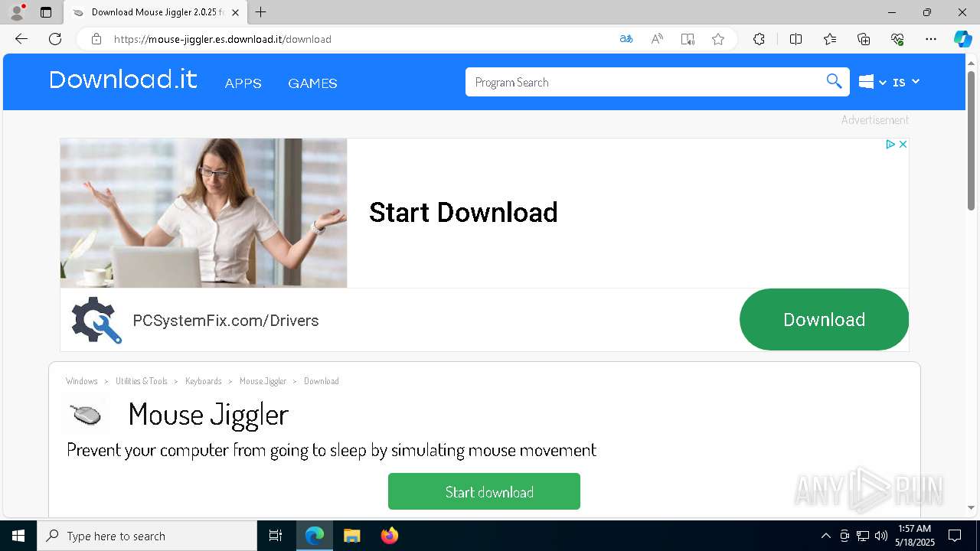The image size is (980, 551).
Task: Open the notification center
Action: 955,536
